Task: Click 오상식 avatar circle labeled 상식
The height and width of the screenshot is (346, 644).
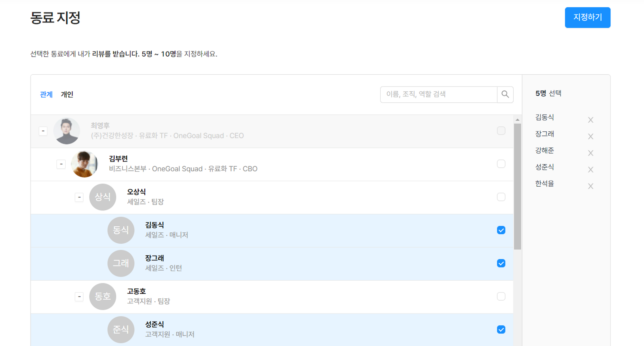Action: point(103,197)
